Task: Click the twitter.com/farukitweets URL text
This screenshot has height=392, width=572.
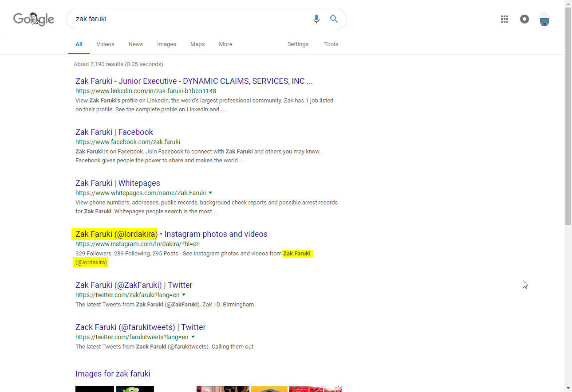Action: click(x=132, y=337)
